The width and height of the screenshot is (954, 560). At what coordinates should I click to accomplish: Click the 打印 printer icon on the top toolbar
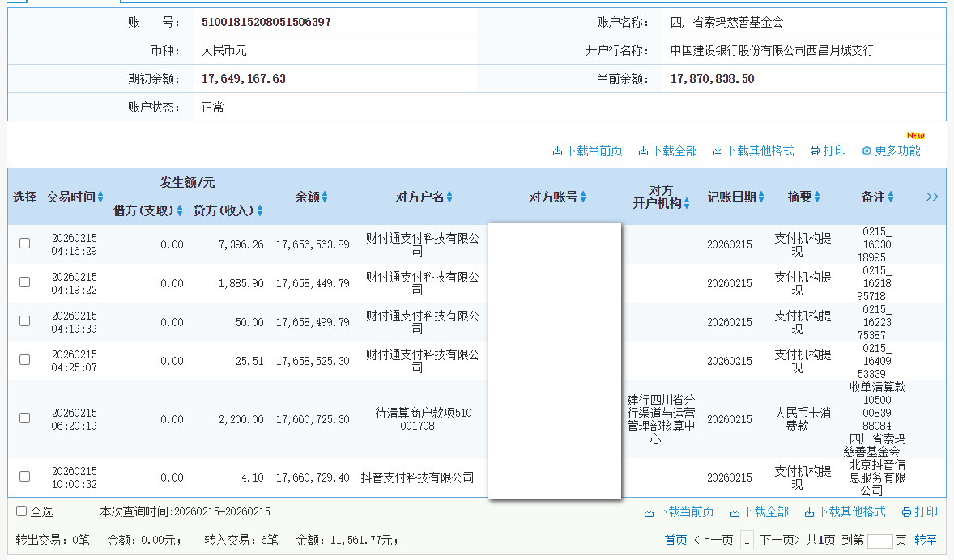(x=815, y=151)
